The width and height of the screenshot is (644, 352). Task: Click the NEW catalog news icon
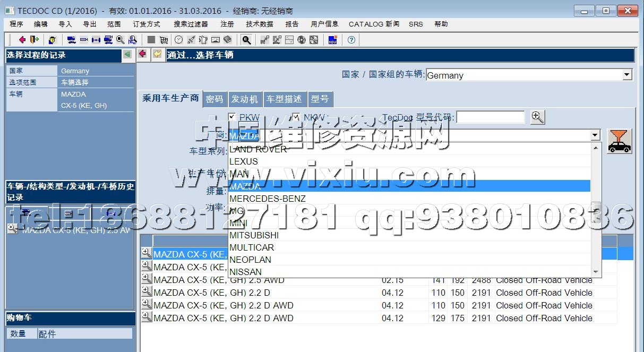[333, 40]
